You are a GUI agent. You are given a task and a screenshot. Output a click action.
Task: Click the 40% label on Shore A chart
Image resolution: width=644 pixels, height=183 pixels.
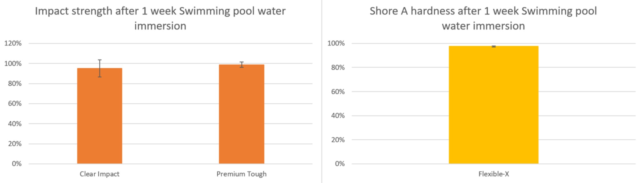[338, 115]
